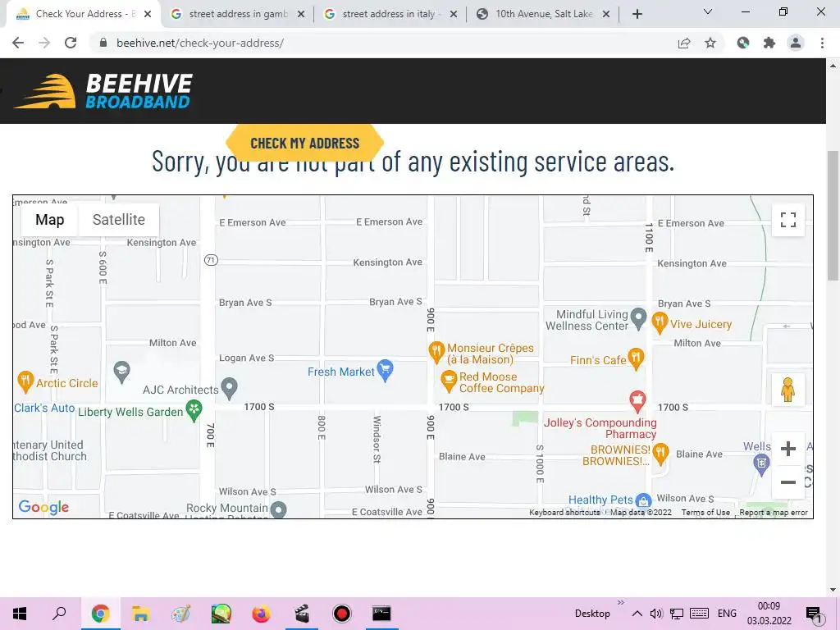Open the notification center icon

point(813,614)
